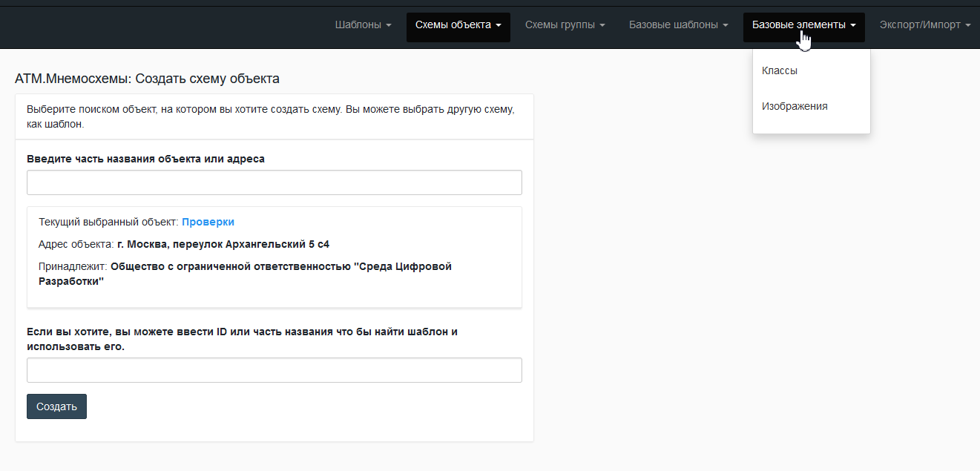Image resolution: width=980 pixels, height=471 pixels.
Task: Open the Шаблоны dropdown menu
Action: coord(363,25)
